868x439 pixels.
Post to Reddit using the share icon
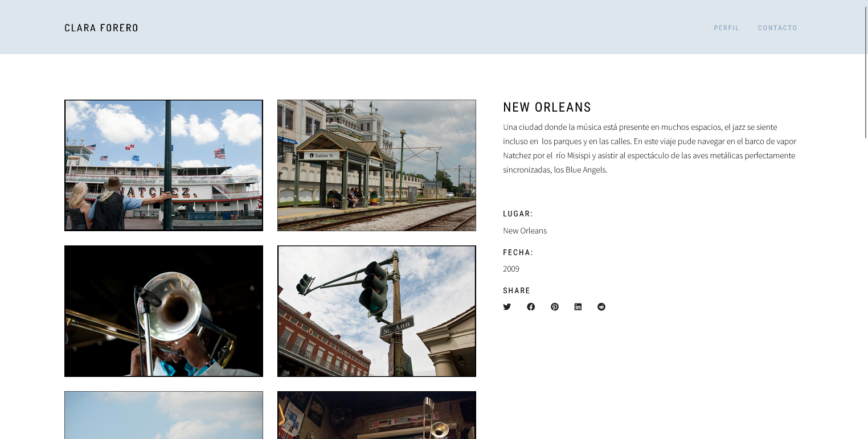[601, 307]
